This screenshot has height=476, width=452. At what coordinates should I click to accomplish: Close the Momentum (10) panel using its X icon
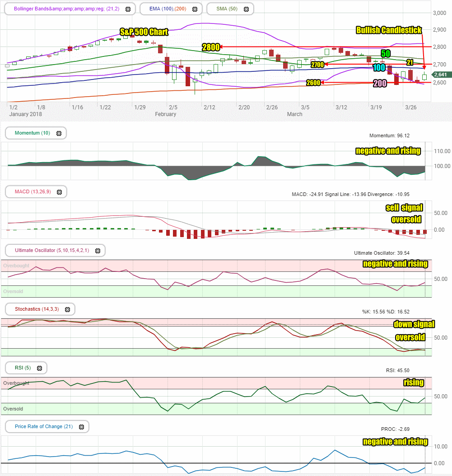59,133
